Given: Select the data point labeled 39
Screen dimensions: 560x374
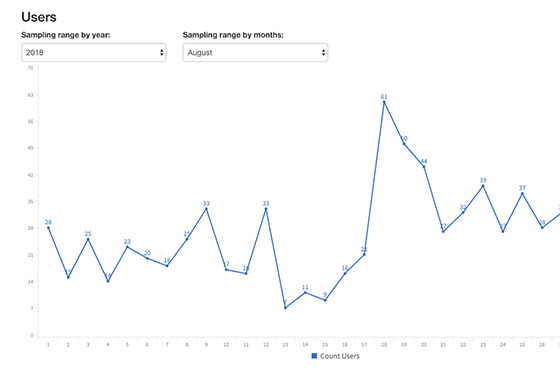Looking at the screenshot, I should (483, 186).
